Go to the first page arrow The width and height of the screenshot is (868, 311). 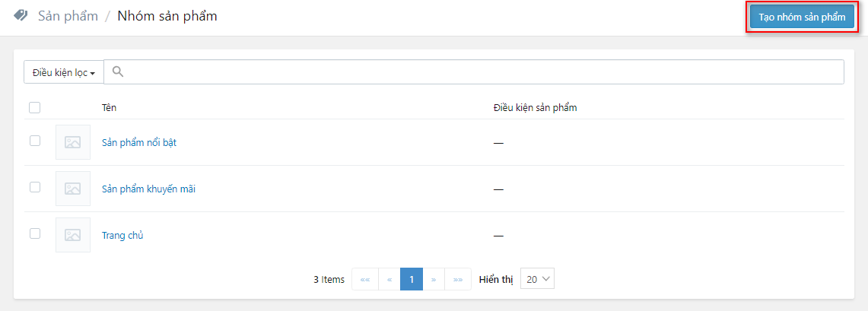click(x=364, y=279)
